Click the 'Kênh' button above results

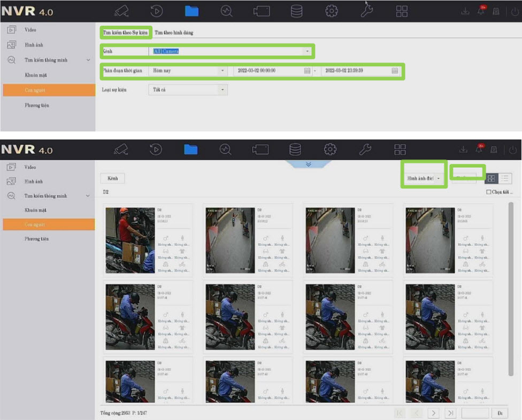[x=112, y=178]
